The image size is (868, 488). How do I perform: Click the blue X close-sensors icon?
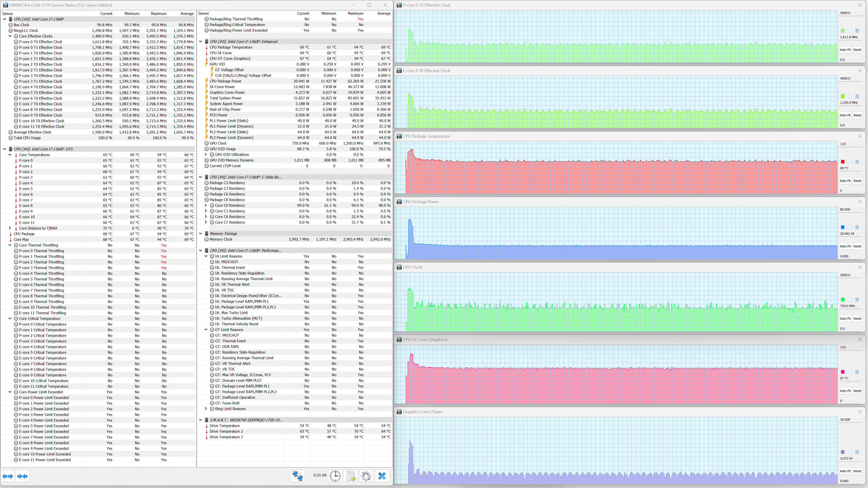[382, 476]
